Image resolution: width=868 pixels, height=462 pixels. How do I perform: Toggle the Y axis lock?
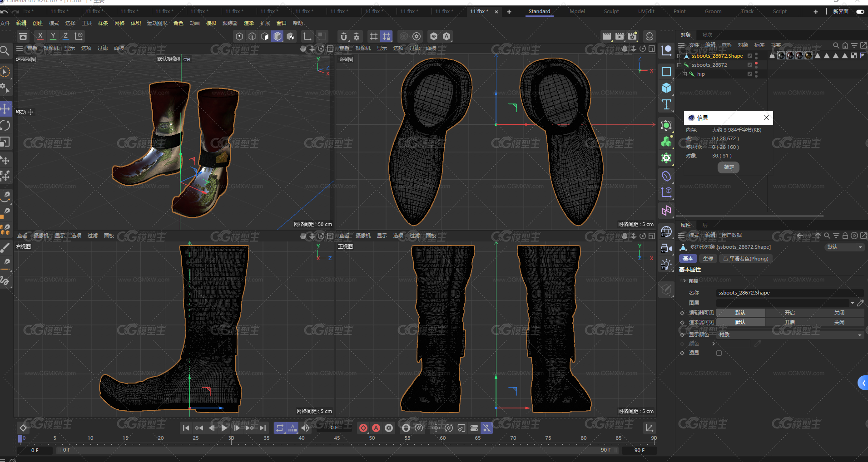(53, 36)
